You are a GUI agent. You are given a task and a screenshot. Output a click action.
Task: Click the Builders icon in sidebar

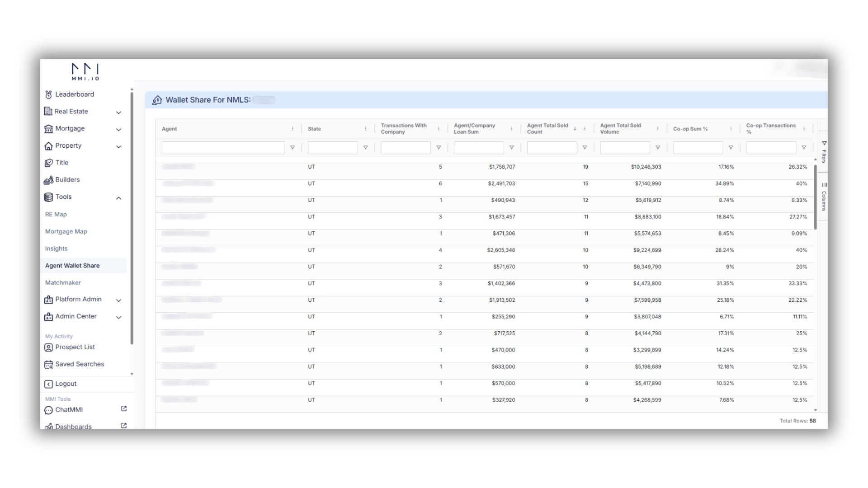click(x=48, y=180)
